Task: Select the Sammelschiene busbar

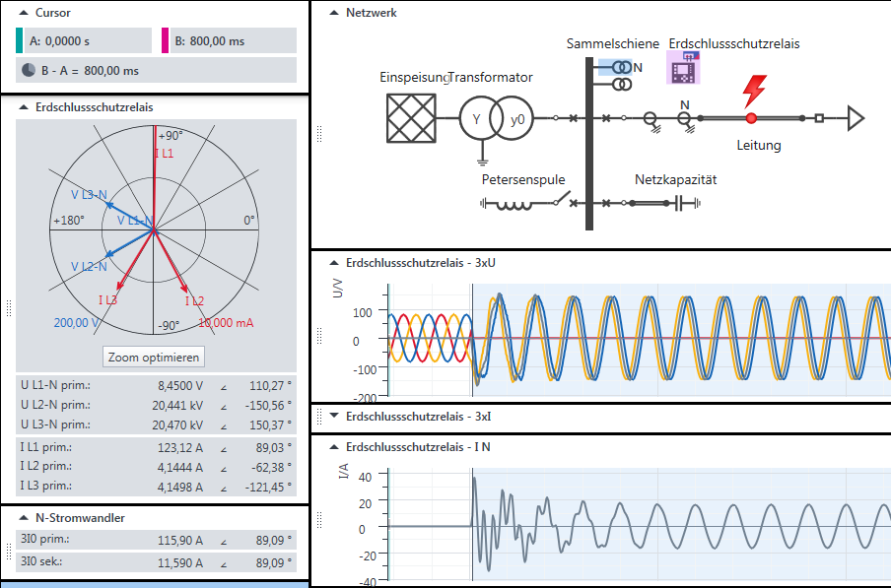Action: (x=589, y=144)
